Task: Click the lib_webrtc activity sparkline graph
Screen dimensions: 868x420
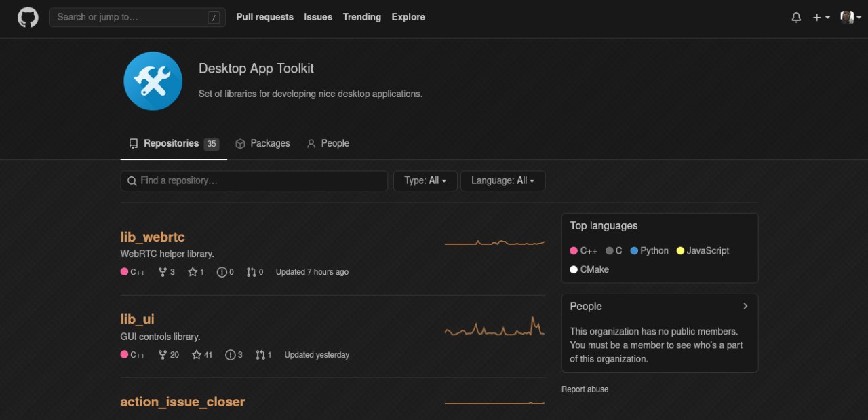Action: 494,242
